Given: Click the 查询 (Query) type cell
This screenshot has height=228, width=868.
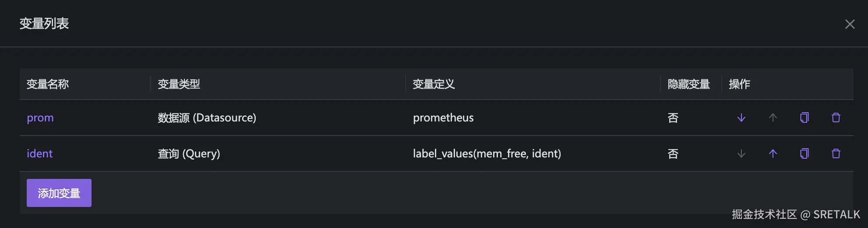Looking at the screenshot, I should tap(189, 153).
